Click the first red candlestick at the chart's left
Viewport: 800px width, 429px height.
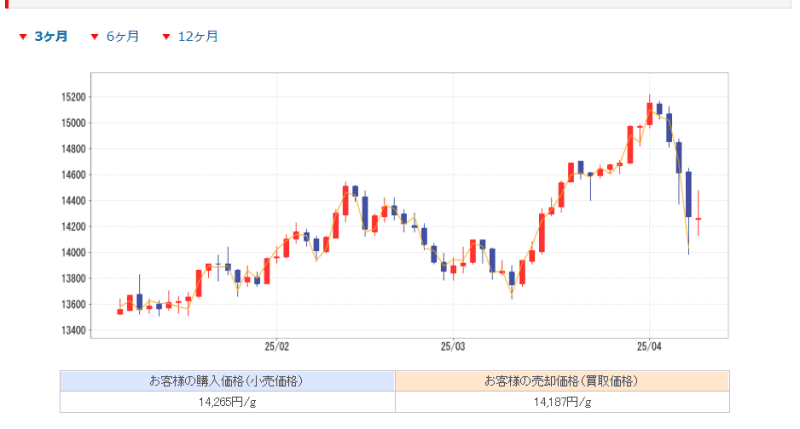(120, 311)
